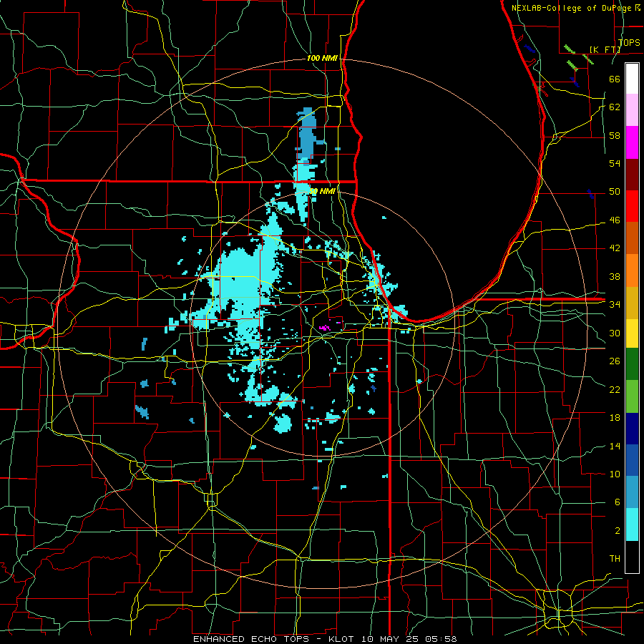Click the '58' legend value label

pyautogui.click(x=615, y=135)
